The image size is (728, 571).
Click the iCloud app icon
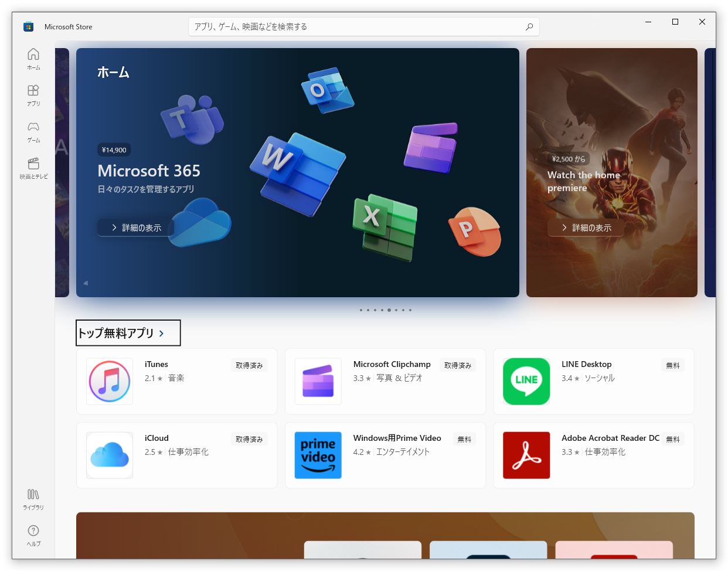click(x=110, y=456)
